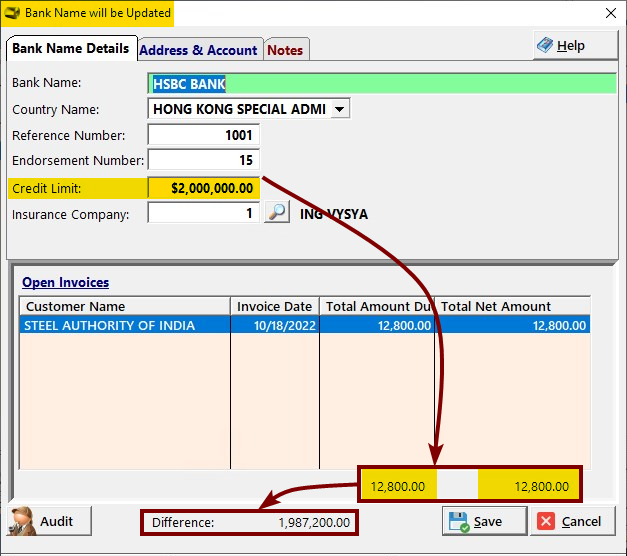Click the Help button
This screenshot has height=556, width=627.
[575, 45]
